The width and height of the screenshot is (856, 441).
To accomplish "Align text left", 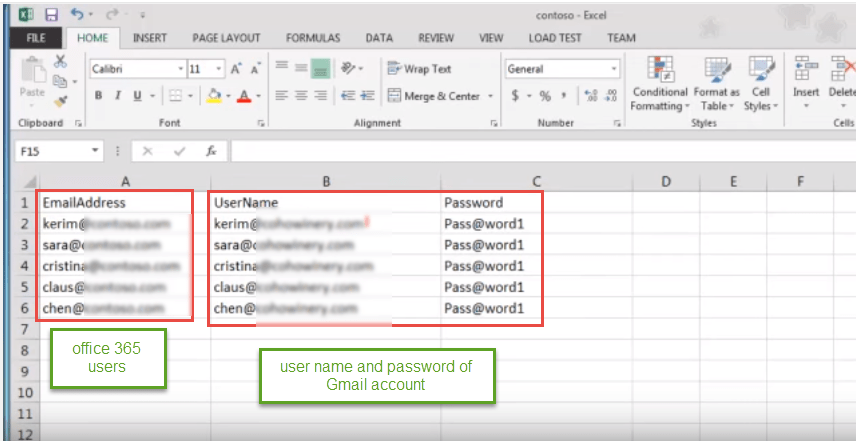I will tap(282, 96).
